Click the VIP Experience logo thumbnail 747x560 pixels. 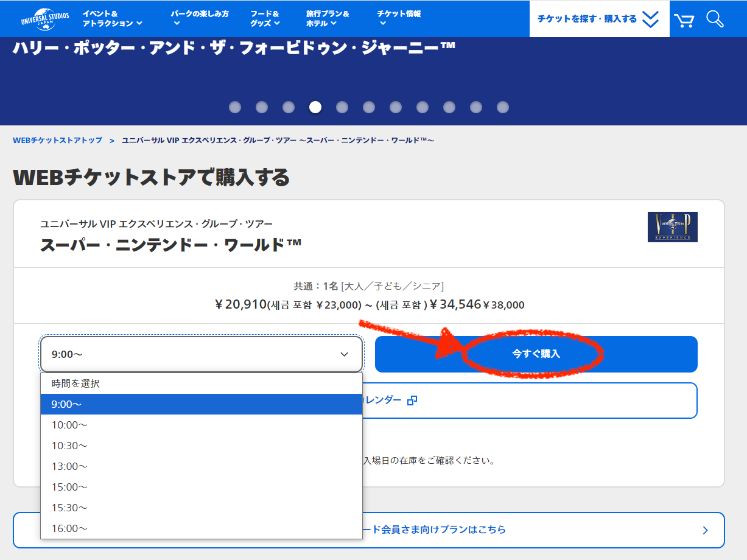point(673,227)
